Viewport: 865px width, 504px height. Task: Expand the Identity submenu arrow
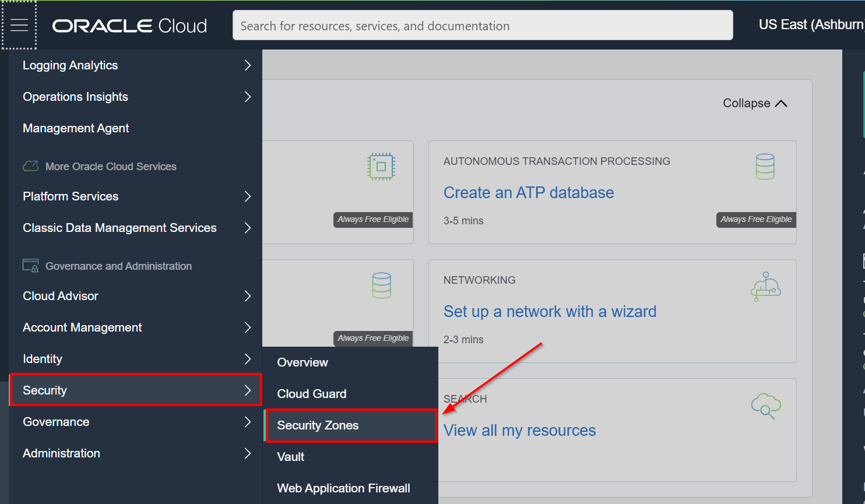click(x=247, y=359)
